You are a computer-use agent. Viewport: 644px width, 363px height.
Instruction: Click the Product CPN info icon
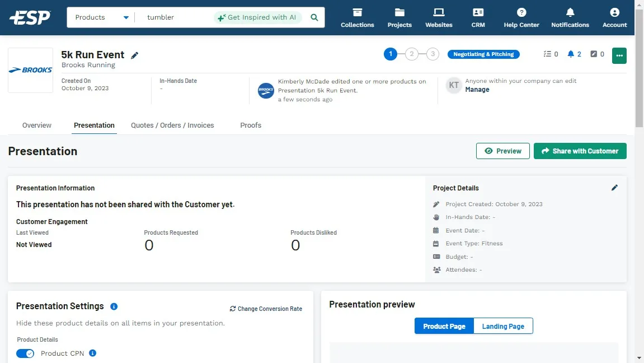(x=92, y=353)
